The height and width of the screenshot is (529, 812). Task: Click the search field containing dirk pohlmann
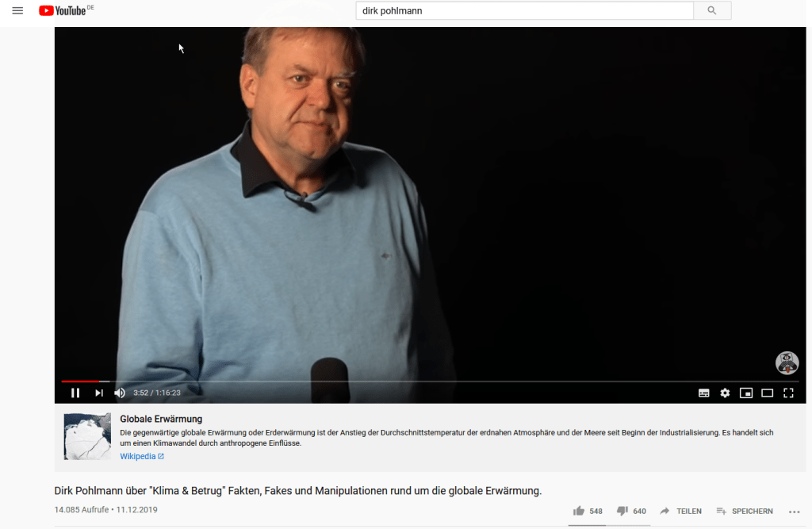pyautogui.click(x=524, y=10)
